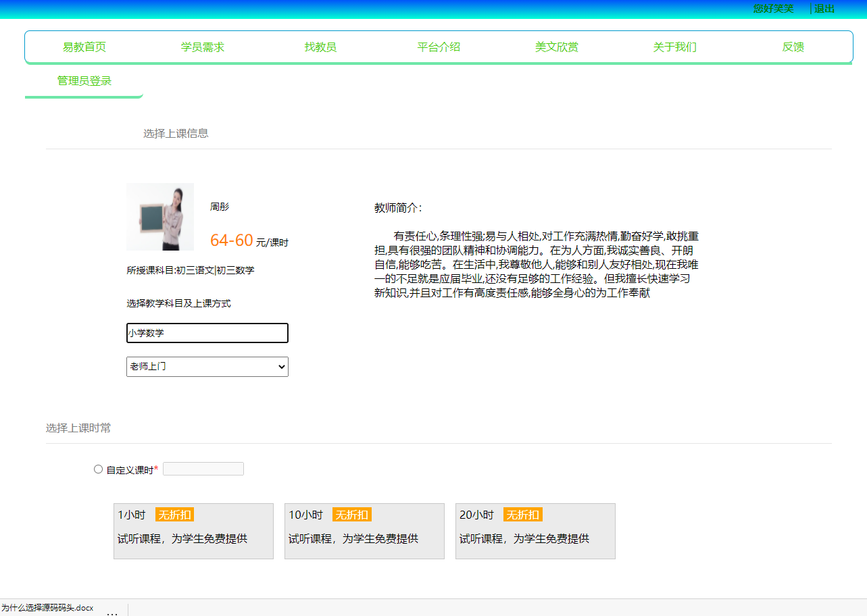Open the 找教员 teacher search page
The height and width of the screenshot is (616, 867).
(320, 47)
